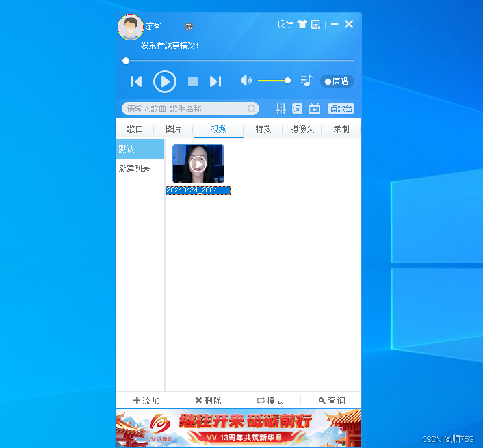Toggle the lyrics 词 icon
Screen dimensions: 483x448
[297, 109]
